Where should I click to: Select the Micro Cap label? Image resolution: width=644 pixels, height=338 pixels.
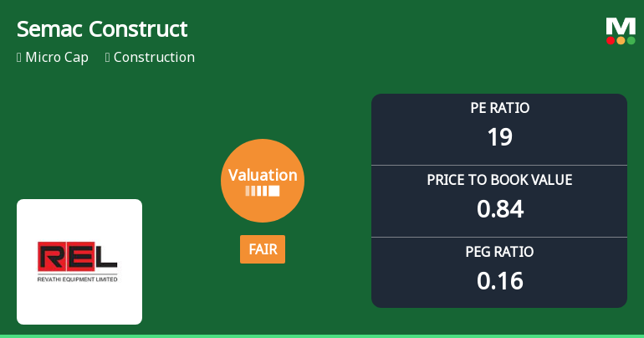57,58
